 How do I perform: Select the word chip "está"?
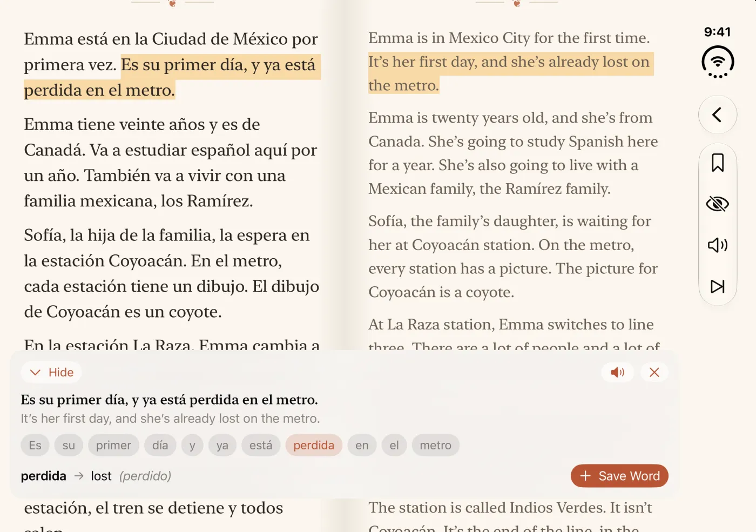261,445
